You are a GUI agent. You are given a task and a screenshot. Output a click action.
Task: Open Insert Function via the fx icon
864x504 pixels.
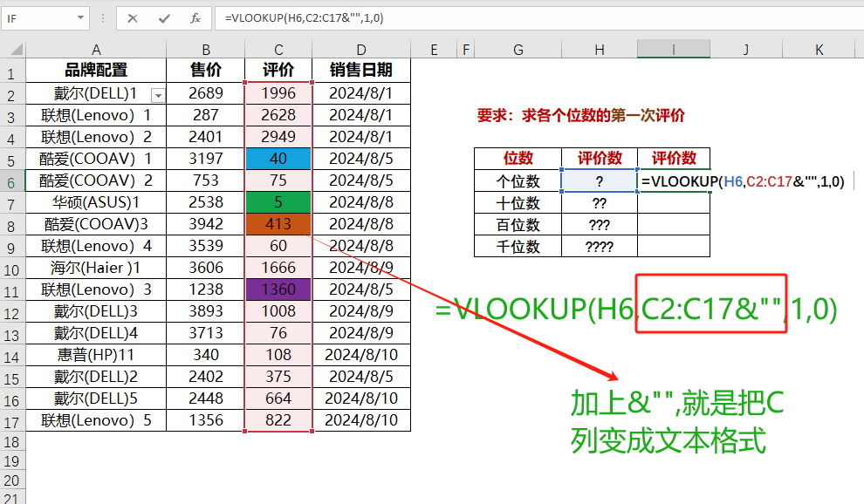(195, 18)
